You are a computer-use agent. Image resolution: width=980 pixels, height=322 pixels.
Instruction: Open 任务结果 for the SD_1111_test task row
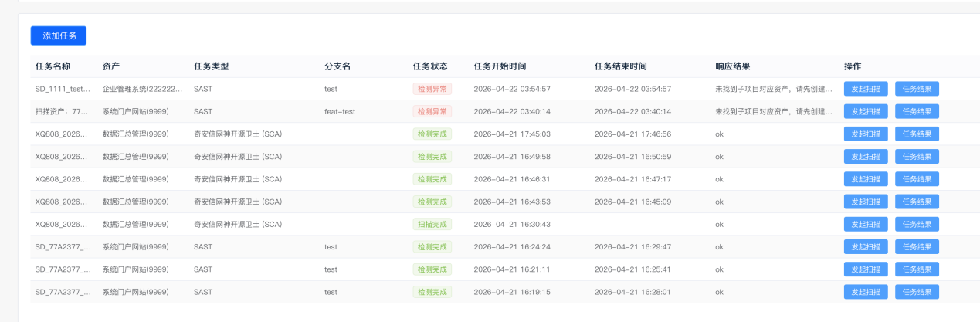click(917, 89)
